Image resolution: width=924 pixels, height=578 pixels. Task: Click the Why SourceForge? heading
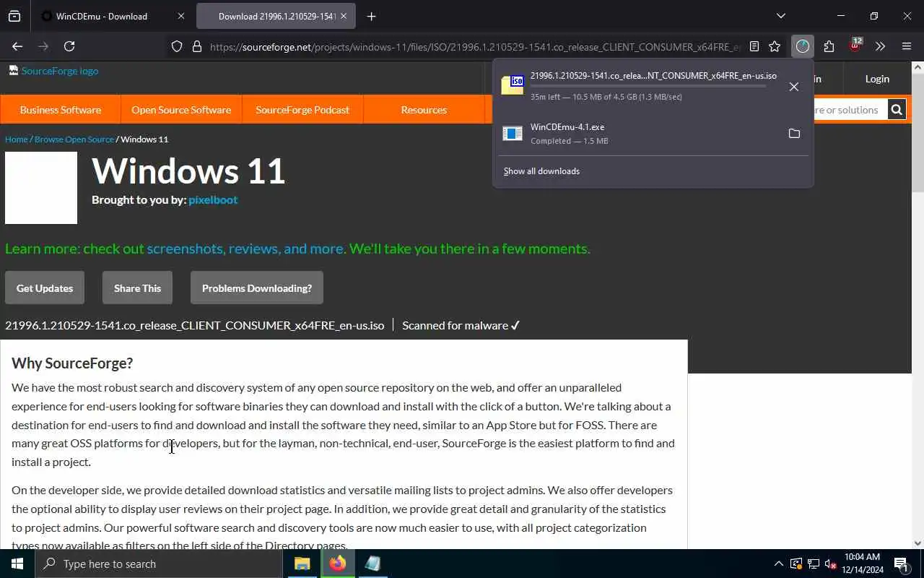tap(72, 363)
